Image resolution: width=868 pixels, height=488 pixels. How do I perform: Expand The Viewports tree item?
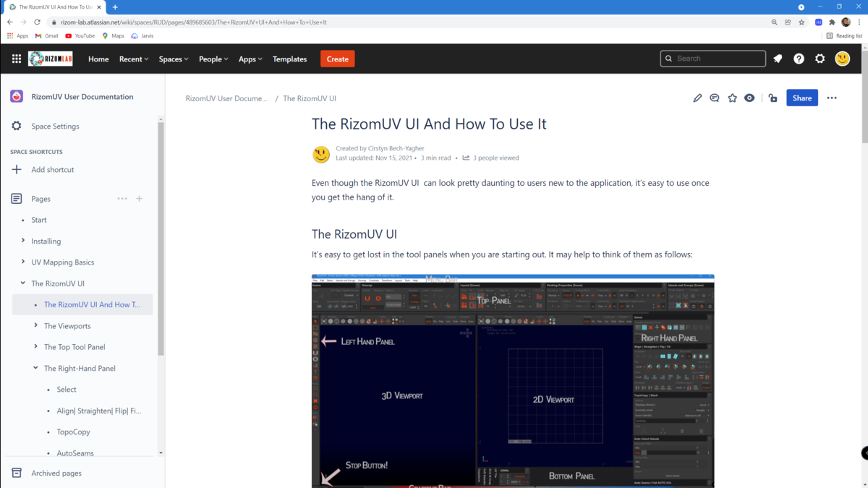35,325
